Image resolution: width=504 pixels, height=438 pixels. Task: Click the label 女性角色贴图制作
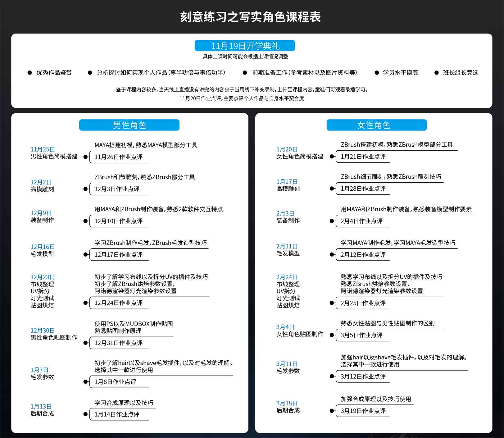[x=300, y=334]
